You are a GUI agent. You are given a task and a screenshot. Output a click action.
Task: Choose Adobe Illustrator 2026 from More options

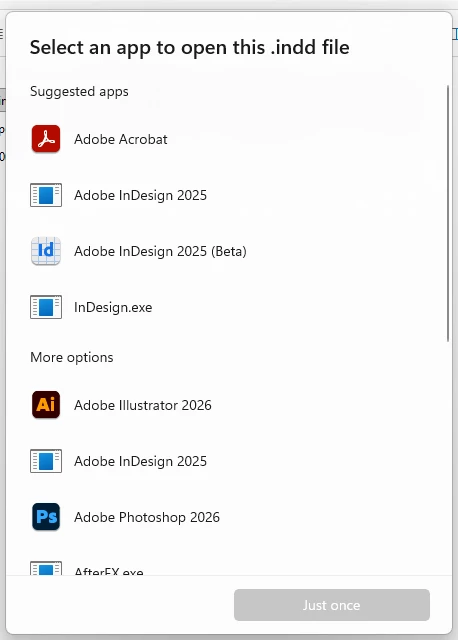point(227,405)
